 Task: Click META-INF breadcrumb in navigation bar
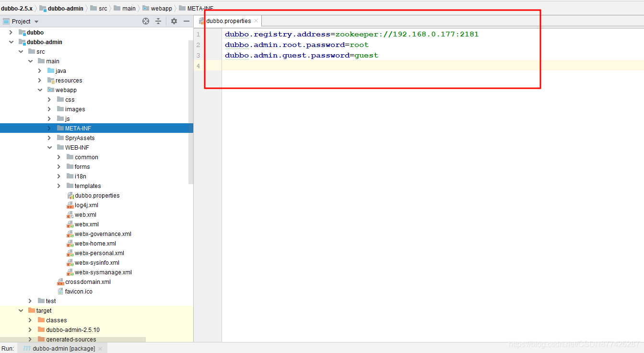[x=196, y=8]
